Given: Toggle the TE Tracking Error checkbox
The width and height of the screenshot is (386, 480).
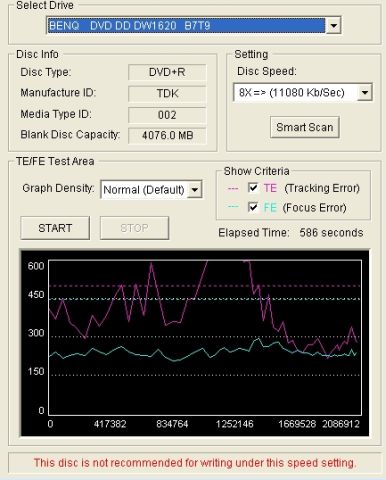Looking at the screenshot, I should pos(253,188).
